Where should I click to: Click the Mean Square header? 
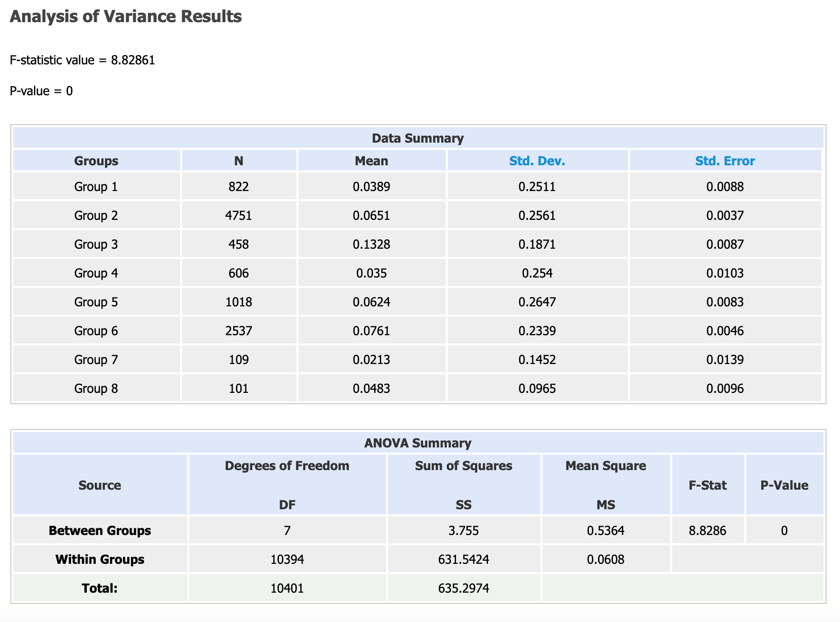pyautogui.click(x=606, y=466)
